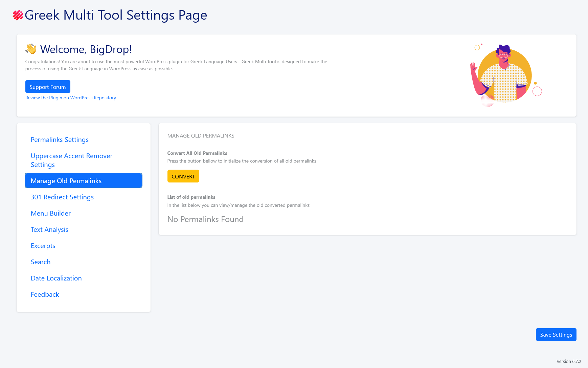Select the Search settings tab

tap(41, 262)
